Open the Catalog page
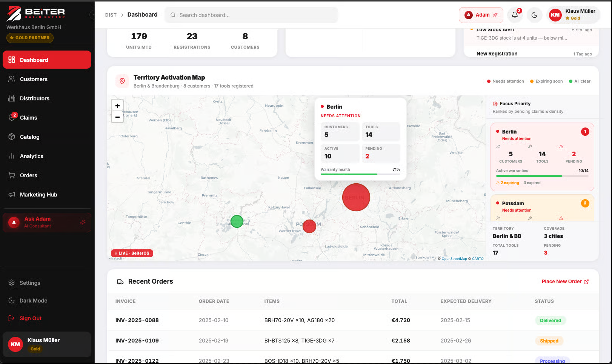Viewport: 612px width, 364px height. (47, 137)
